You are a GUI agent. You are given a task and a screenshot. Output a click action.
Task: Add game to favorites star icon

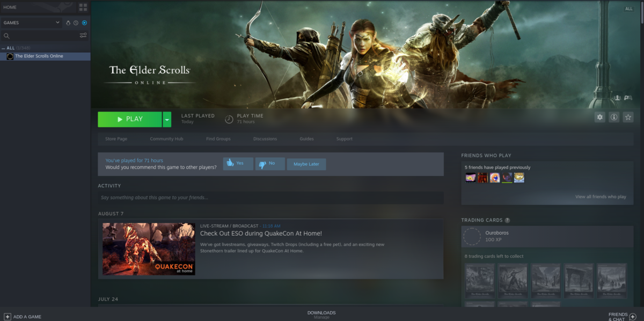click(628, 117)
